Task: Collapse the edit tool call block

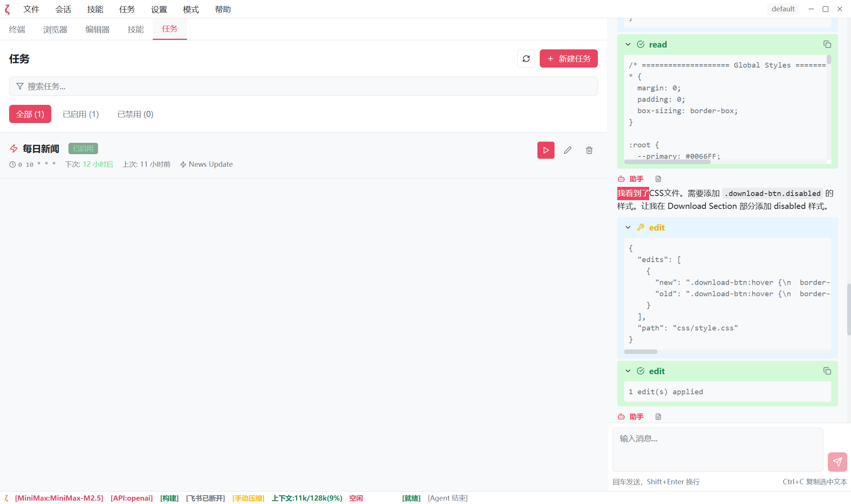Action: tap(628, 228)
